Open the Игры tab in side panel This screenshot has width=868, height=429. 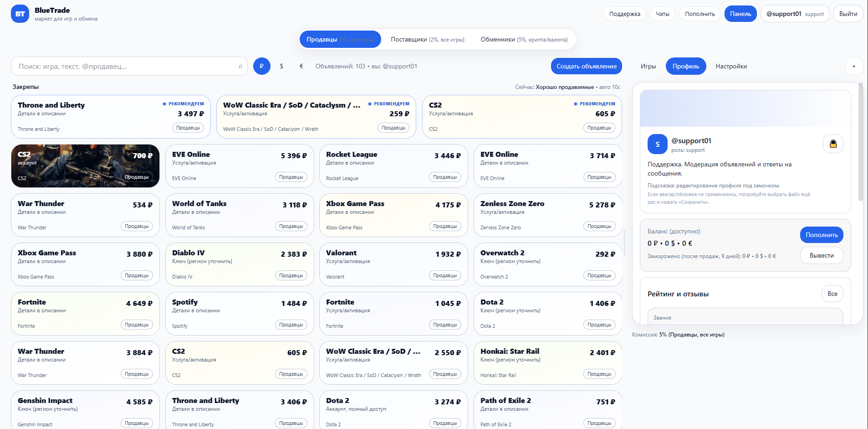tap(648, 66)
